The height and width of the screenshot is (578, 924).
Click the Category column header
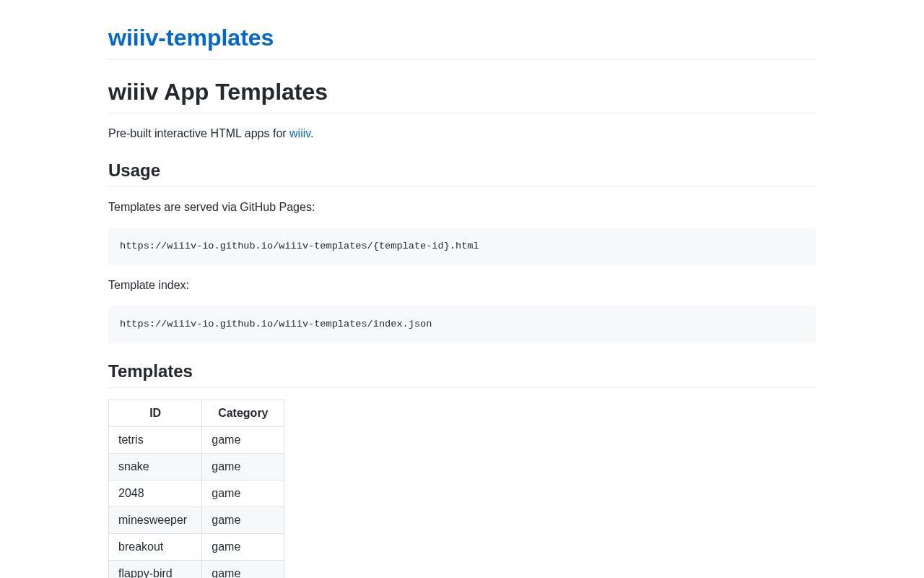tap(243, 413)
